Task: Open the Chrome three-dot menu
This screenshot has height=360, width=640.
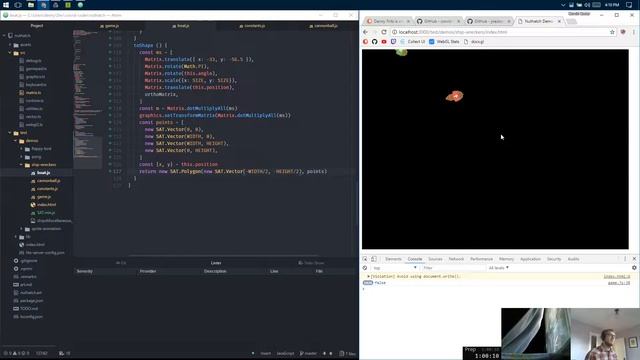Action: click(634, 32)
